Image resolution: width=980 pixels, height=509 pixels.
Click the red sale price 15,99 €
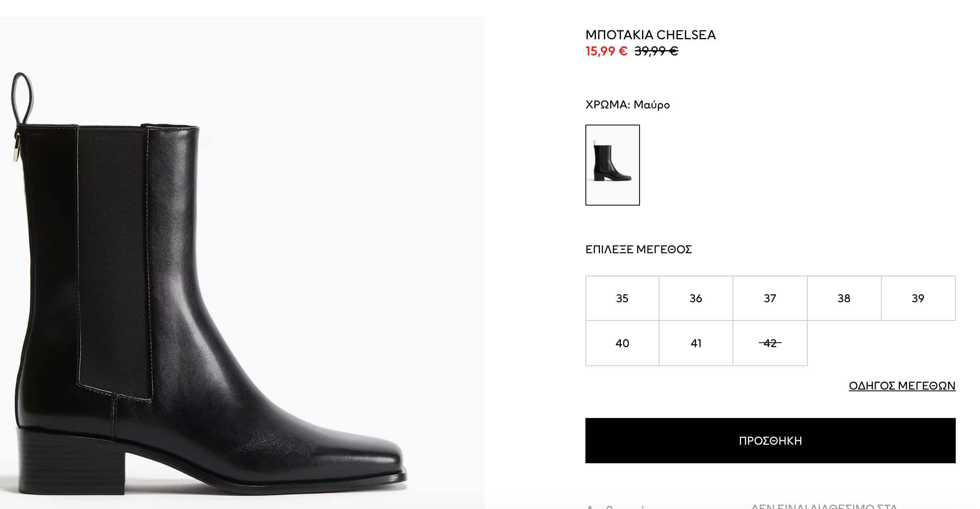pyautogui.click(x=606, y=51)
